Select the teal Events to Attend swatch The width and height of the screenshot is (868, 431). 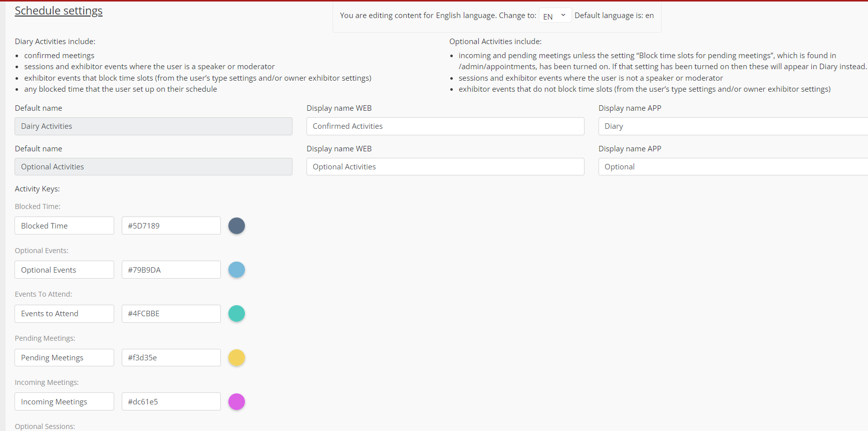coord(236,314)
